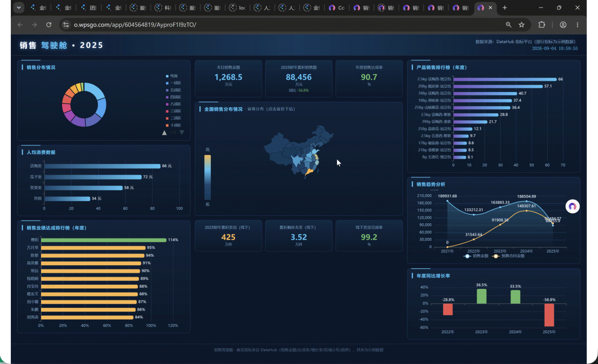View site information next to the URL

click(67, 25)
